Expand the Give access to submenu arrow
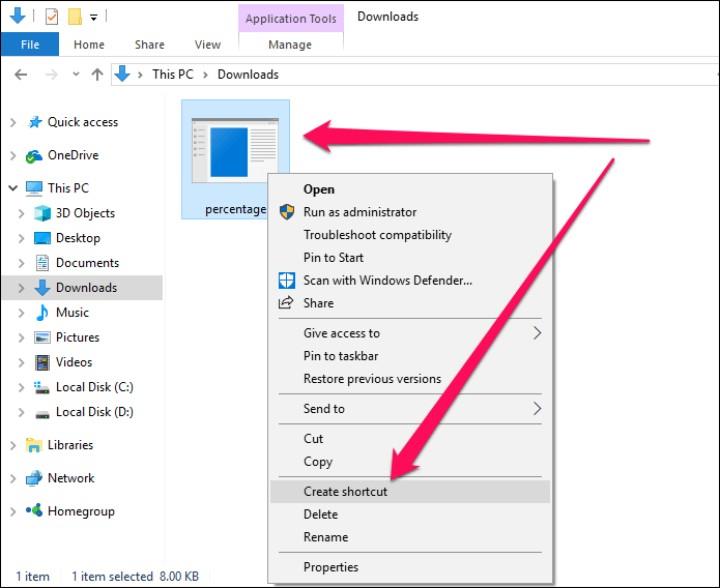Image resolution: width=720 pixels, height=588 pixels. point(537,333)
